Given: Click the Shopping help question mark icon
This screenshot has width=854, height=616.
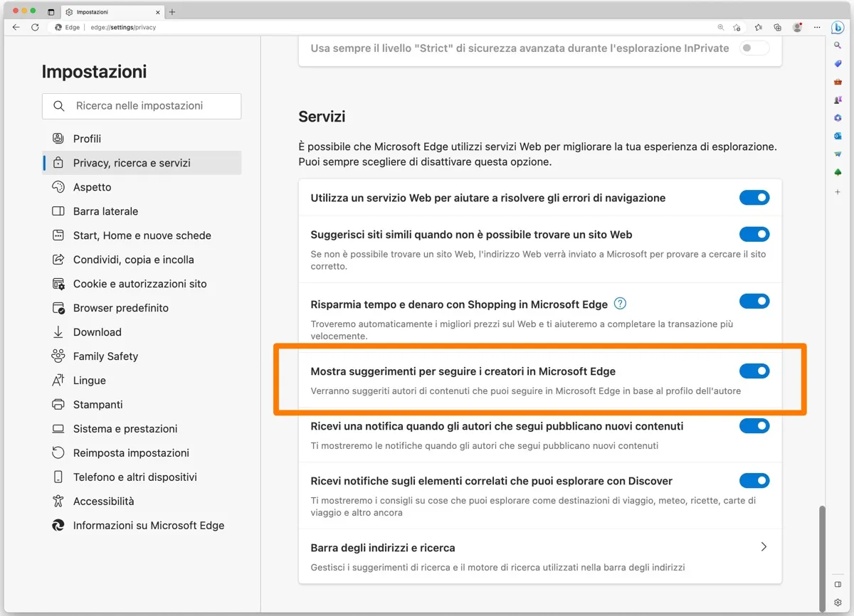Looking at the screenshot, I should [x=620, y=304].
